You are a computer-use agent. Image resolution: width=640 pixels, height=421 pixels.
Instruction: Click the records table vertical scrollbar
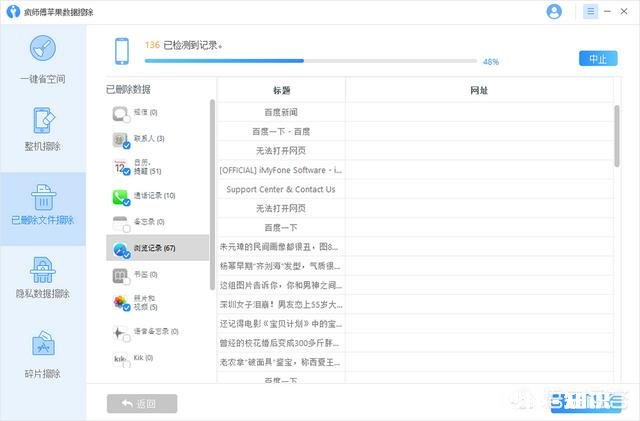tap(617, 136)
